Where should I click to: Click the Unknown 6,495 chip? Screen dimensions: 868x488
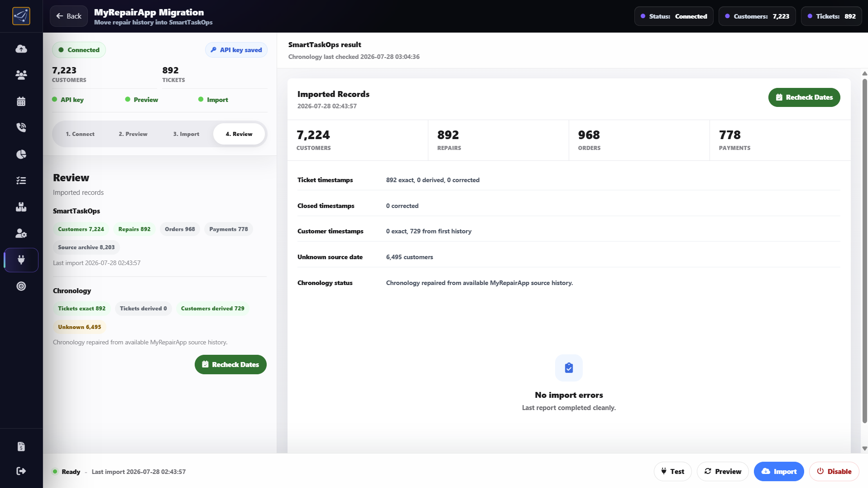[80, 327]
